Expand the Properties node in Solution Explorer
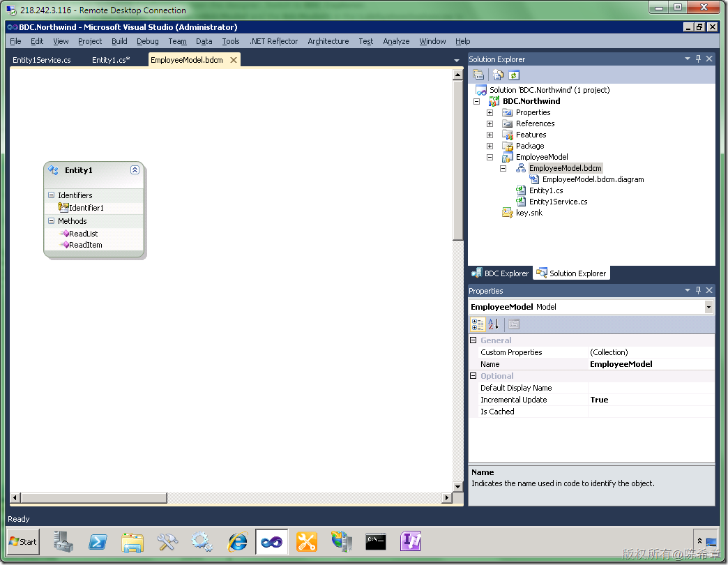The width and height of the screenshot is (728, 565). (490, 112)
